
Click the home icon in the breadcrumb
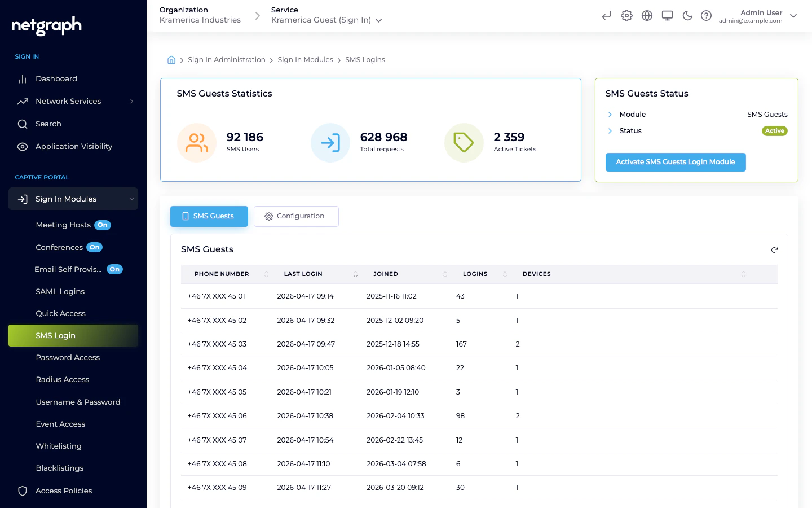click(x=171, y=59)
